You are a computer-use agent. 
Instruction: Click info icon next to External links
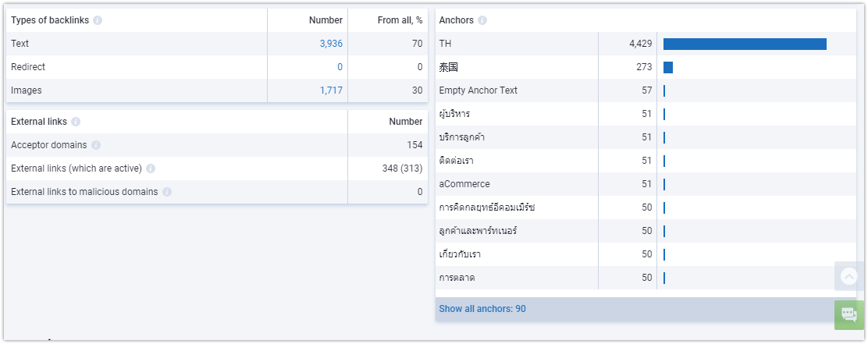tap(76, 122)
